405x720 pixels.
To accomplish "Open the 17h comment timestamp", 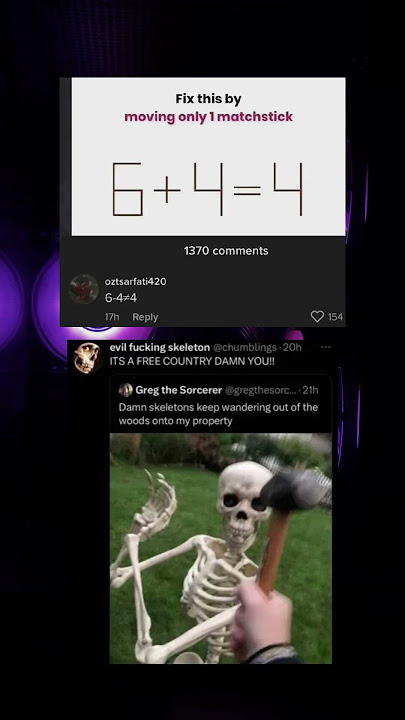I will 112,317.
